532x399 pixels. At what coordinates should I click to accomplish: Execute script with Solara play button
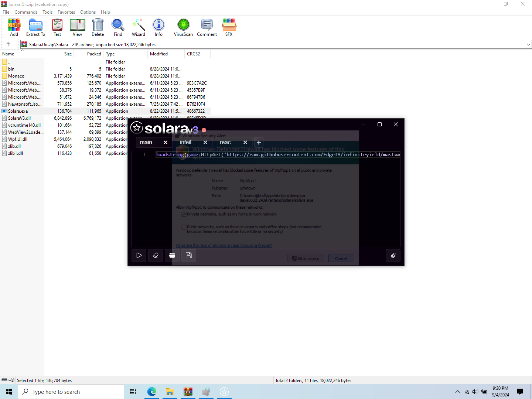[139, 255]
